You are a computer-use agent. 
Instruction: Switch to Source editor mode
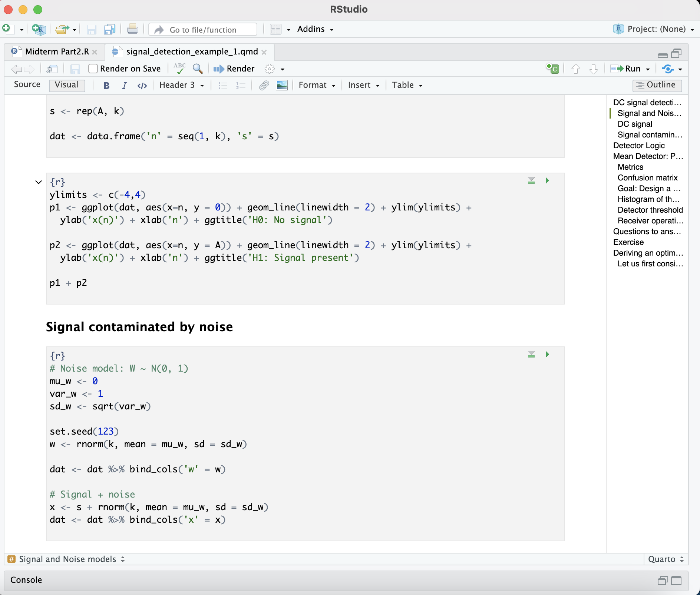27,85
